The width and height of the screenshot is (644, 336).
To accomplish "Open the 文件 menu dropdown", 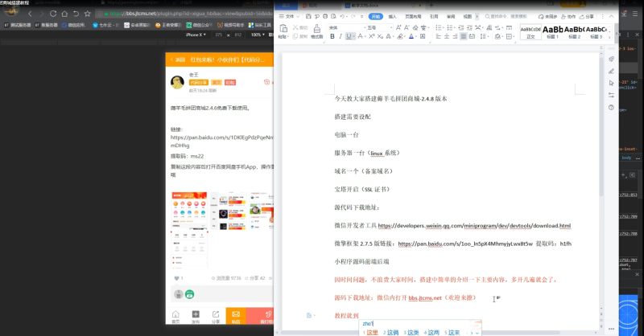I will click(x=290, y=16).
